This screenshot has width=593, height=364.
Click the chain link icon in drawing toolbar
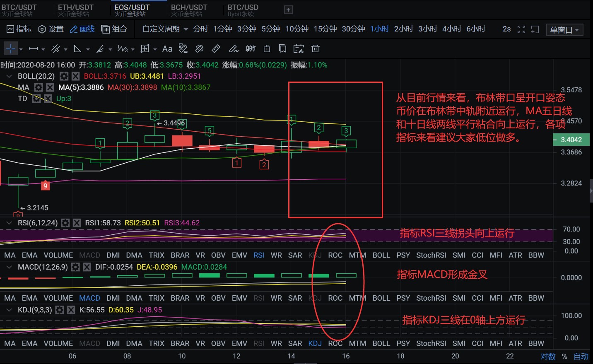(199, 49)
